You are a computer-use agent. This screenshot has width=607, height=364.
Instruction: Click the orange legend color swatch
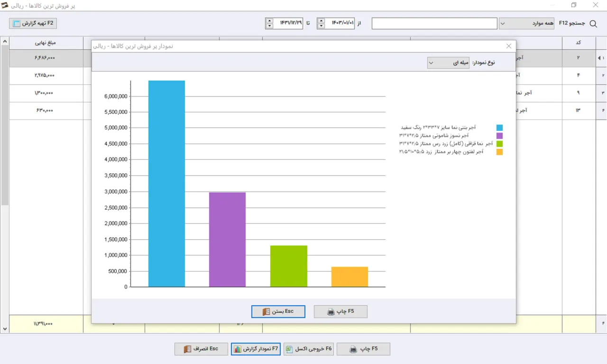(x=499, y=152)
